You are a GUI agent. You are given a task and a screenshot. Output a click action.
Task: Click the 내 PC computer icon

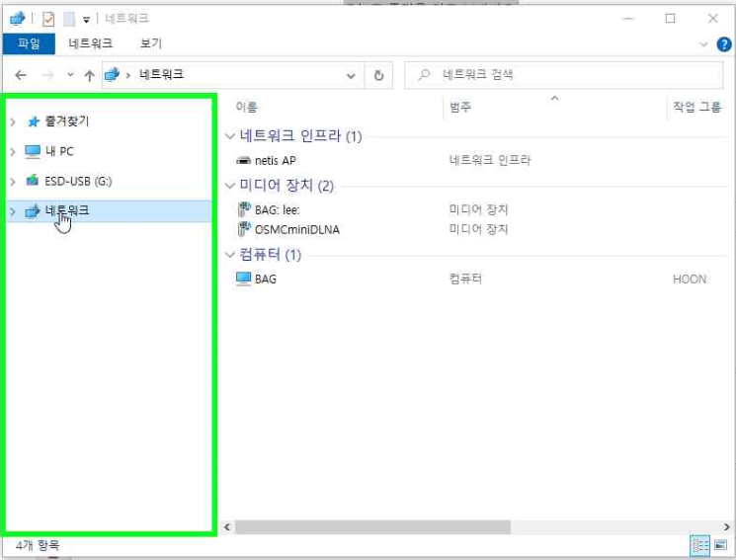click(33, 152)
